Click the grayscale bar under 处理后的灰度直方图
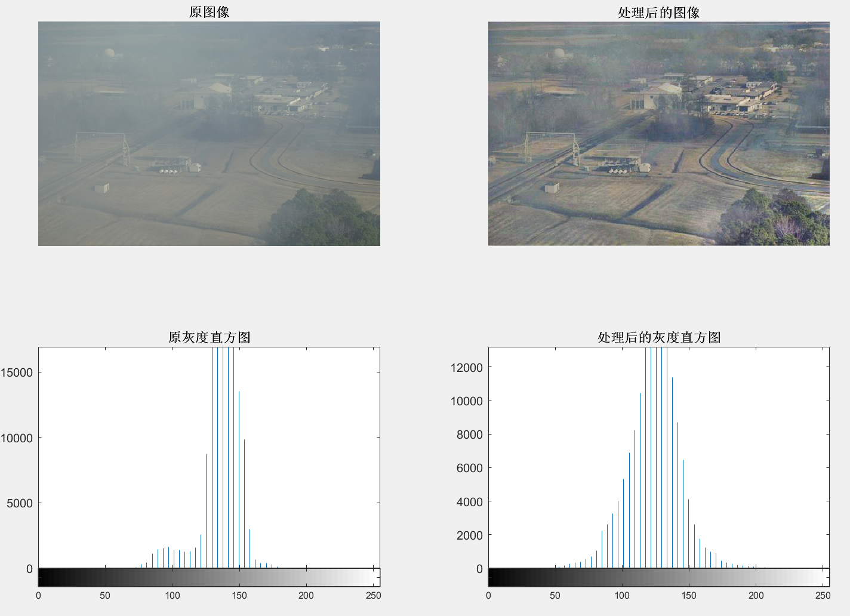850x616 pixels. point(659,577)
